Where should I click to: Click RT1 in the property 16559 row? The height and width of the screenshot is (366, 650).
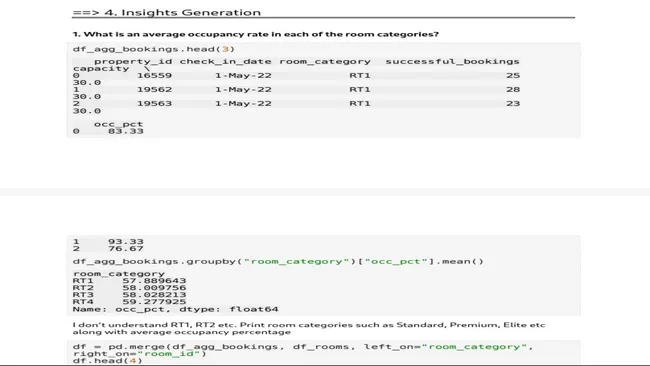(x=360, y=75)
